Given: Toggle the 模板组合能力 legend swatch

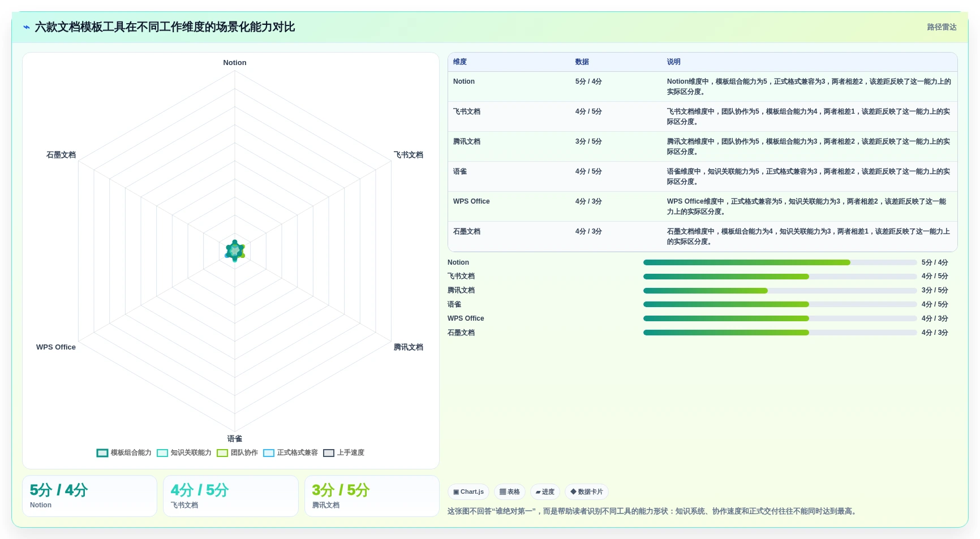Looking at the screenshot, I should [x=102, y=453].
